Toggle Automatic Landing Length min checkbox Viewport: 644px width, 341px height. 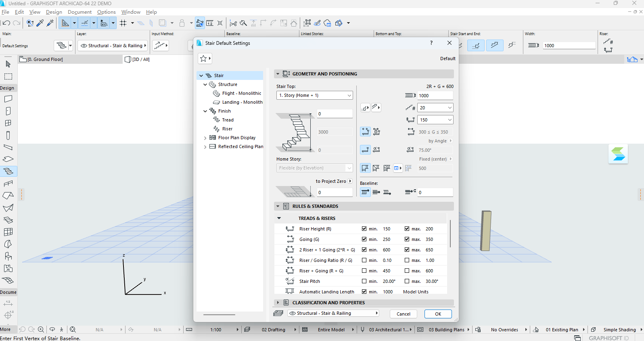[364, 292]
